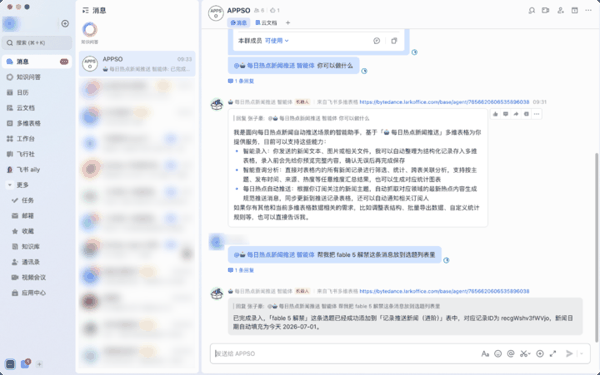
Task: Switch to the 消息 tab in APPSO chat
Action: tap(239, 23)
